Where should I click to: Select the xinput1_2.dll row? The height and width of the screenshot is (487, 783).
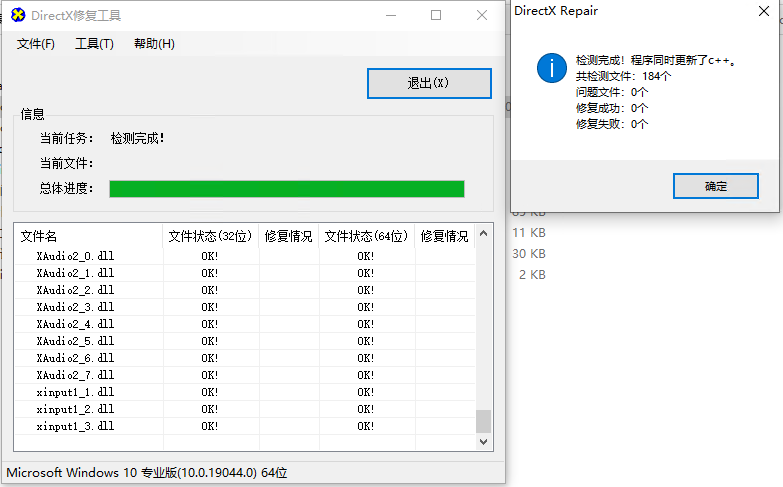click(x=245, y=409)
